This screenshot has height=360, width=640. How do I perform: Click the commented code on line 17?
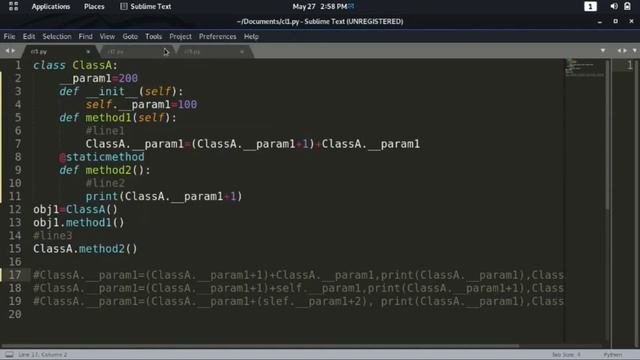point(298,275)
